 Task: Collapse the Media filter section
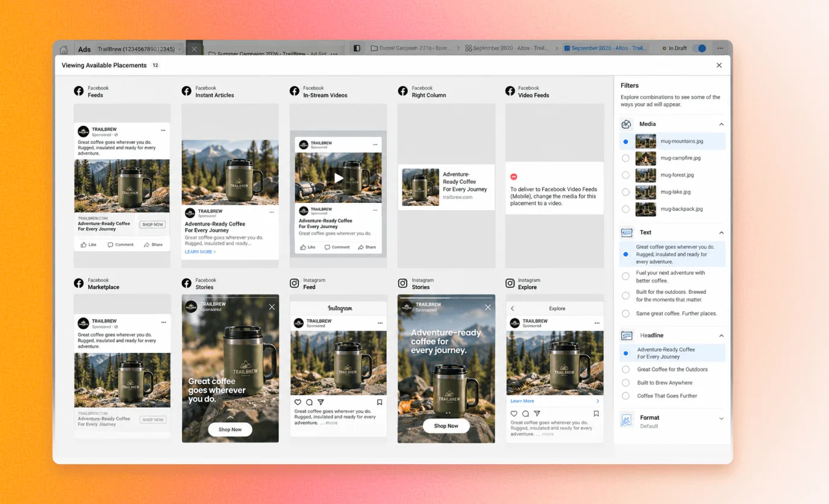pos(721,124)
